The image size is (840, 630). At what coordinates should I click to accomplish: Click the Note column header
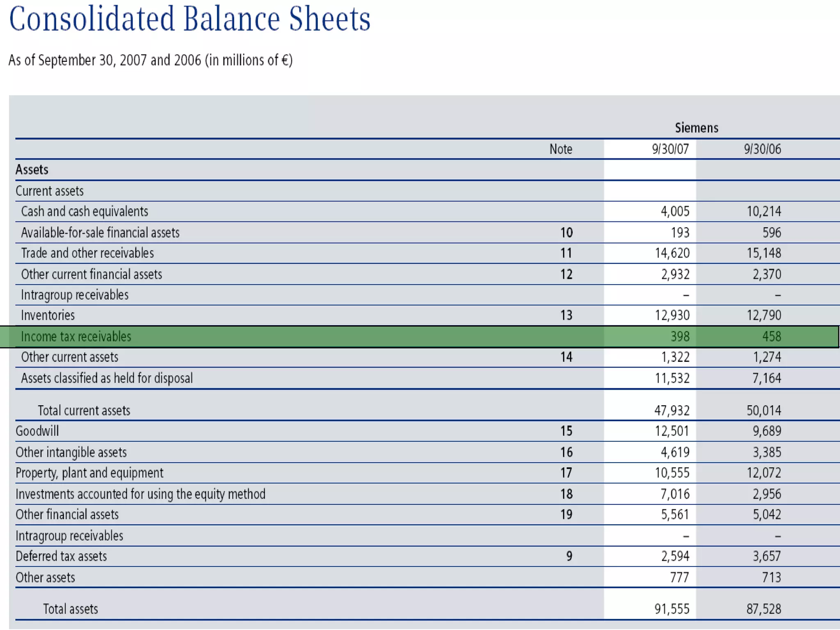(560, 149)
